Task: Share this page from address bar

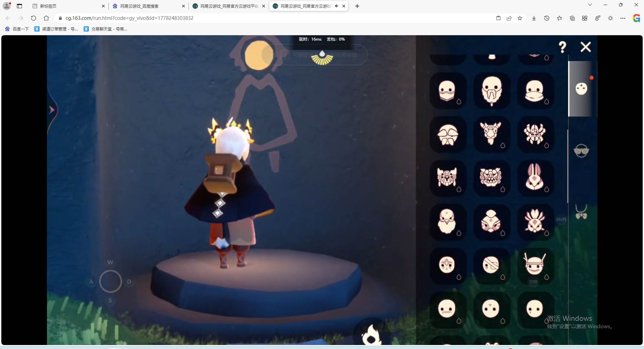Action: point(509,18)
